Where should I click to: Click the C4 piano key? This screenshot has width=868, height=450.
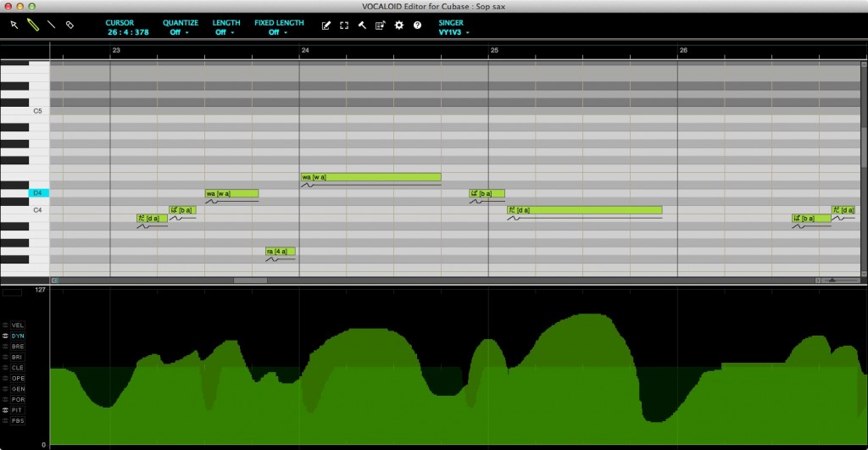pyautogui.click(x=39, y=210)
